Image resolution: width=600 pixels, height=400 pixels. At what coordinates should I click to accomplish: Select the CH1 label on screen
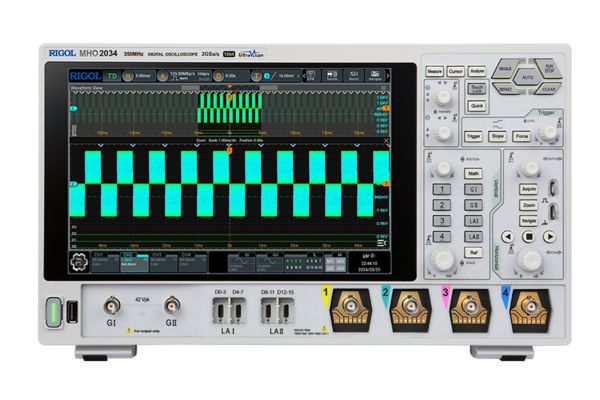[x=99, y=255]
